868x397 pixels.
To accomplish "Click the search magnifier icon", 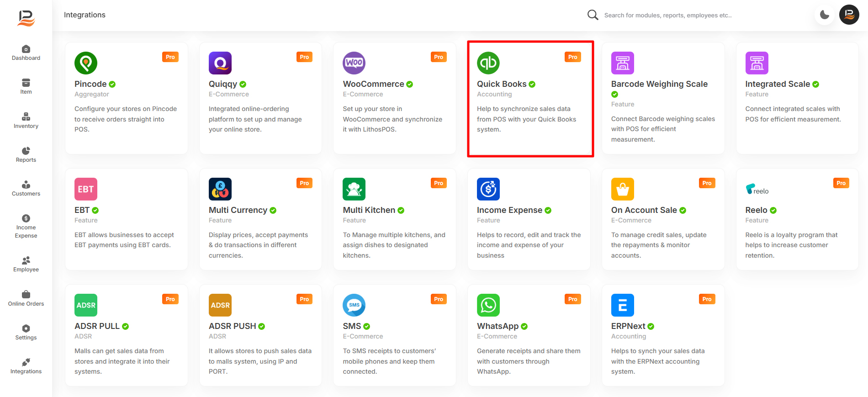I will point(593,15).
